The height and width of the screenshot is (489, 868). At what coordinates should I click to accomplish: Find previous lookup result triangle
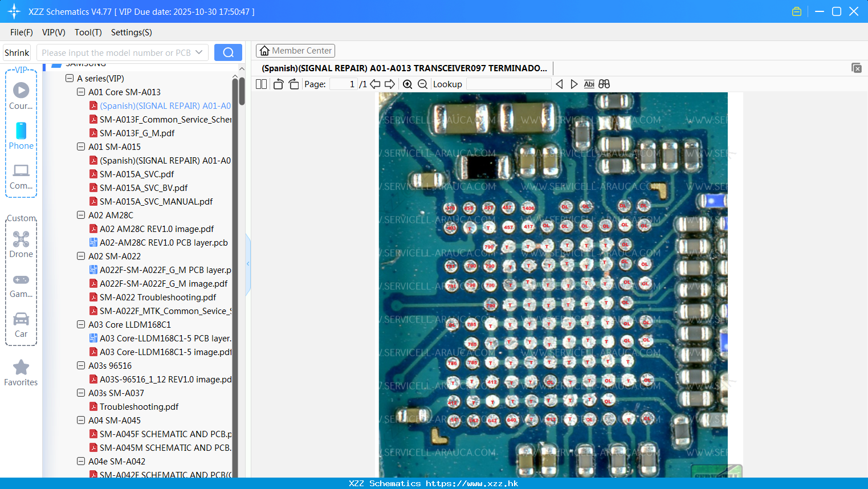point(559,84)
